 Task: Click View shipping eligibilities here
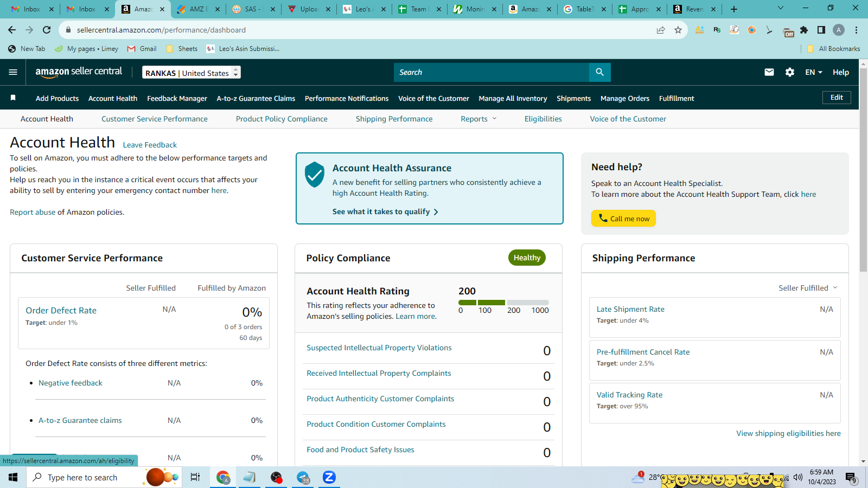pos(788,433)
